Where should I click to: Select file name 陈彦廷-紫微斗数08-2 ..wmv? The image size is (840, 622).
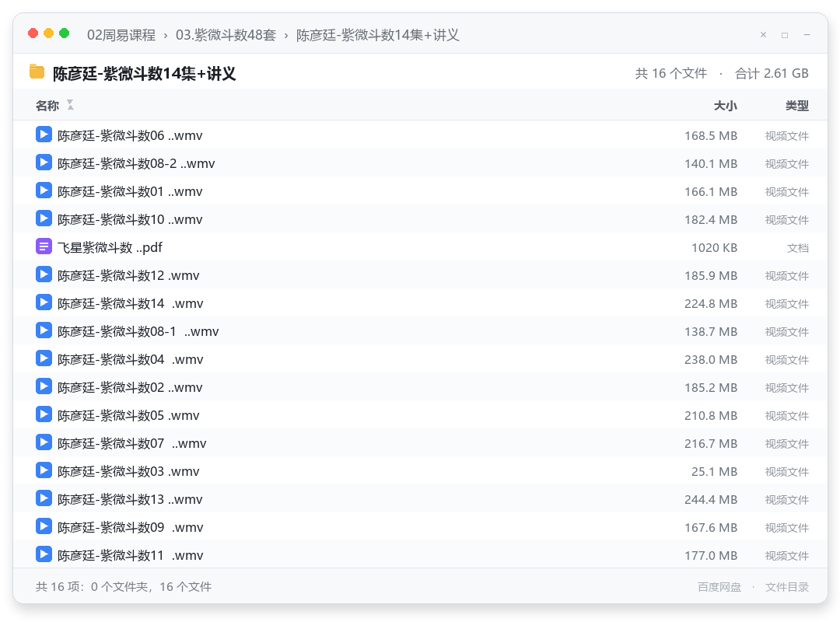pyautogui.click(x=136, y=163)
